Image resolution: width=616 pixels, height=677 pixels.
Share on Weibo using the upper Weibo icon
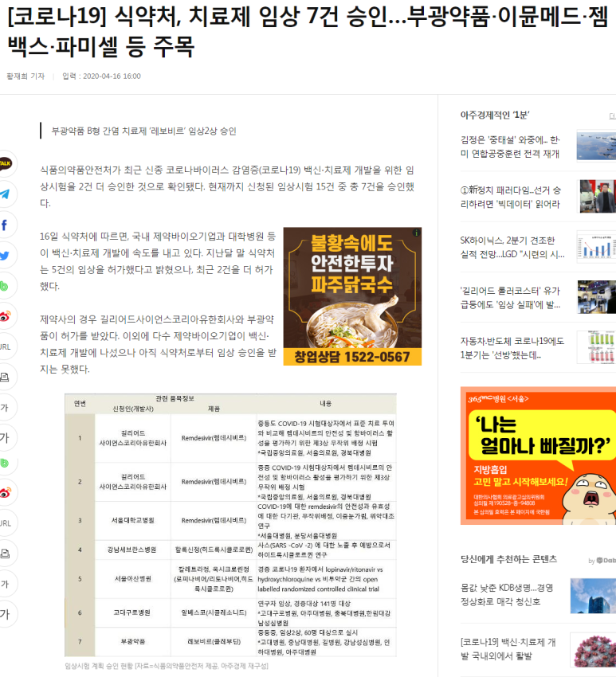pos(4,316)
